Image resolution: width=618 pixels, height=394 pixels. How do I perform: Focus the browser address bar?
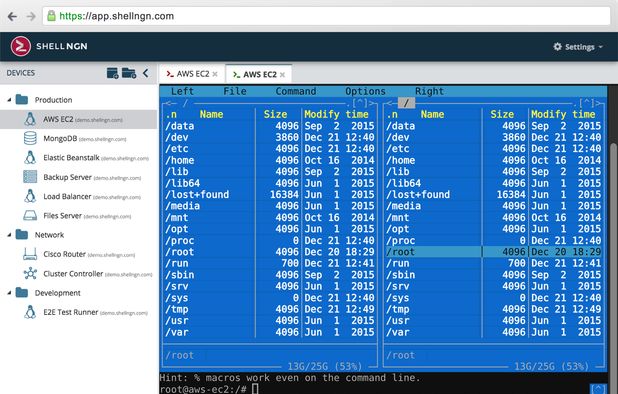(326, 16)
